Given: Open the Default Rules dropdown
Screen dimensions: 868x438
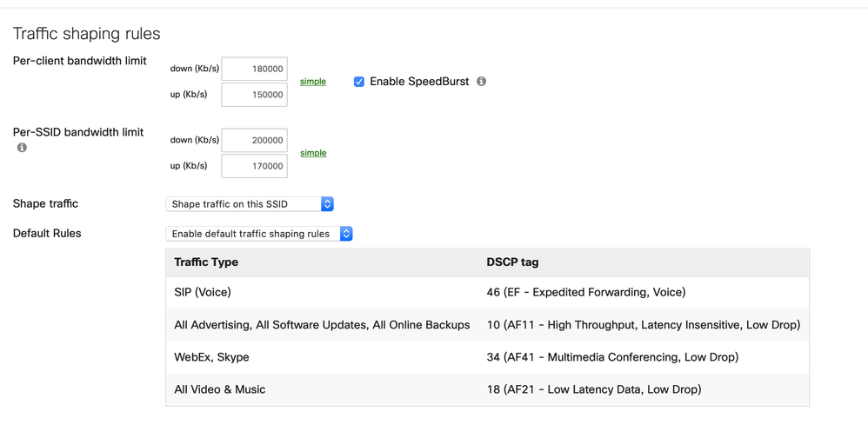Looking at the screenshot, I should click(259, 234).
